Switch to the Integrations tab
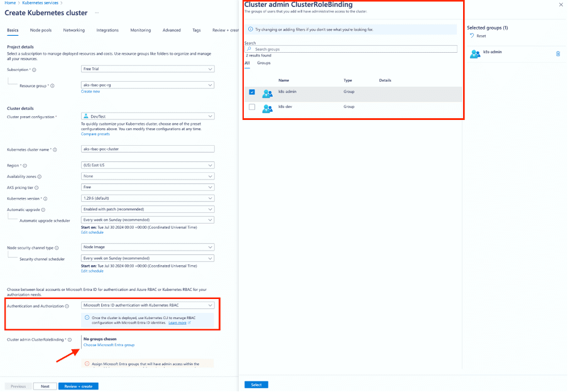The image size is (568, 392). (x=107, y=30)
